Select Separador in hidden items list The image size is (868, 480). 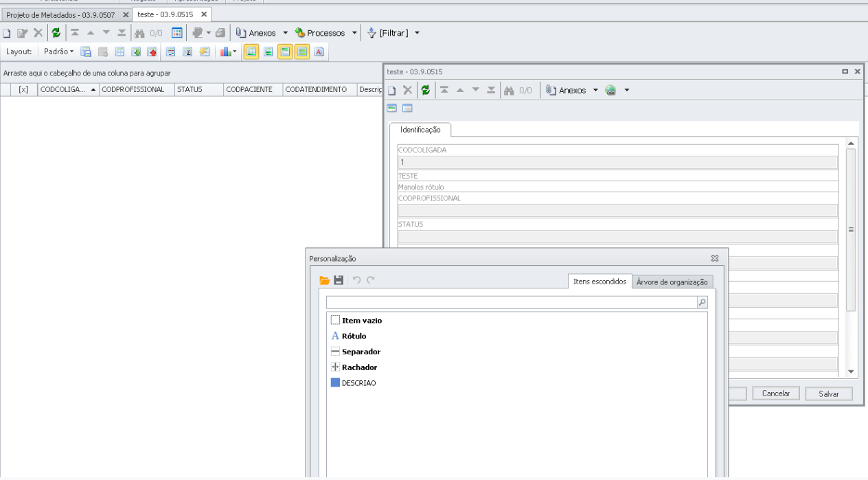tap(356, 352)
